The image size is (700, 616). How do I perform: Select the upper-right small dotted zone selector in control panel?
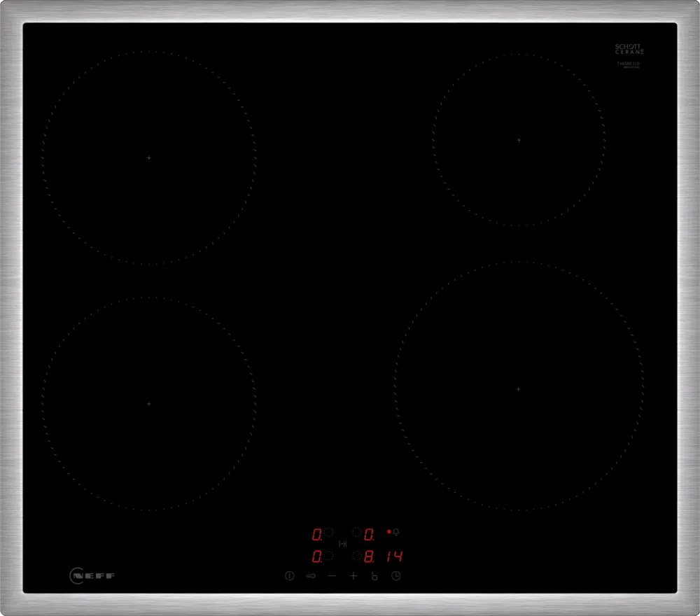click(357, 533)
